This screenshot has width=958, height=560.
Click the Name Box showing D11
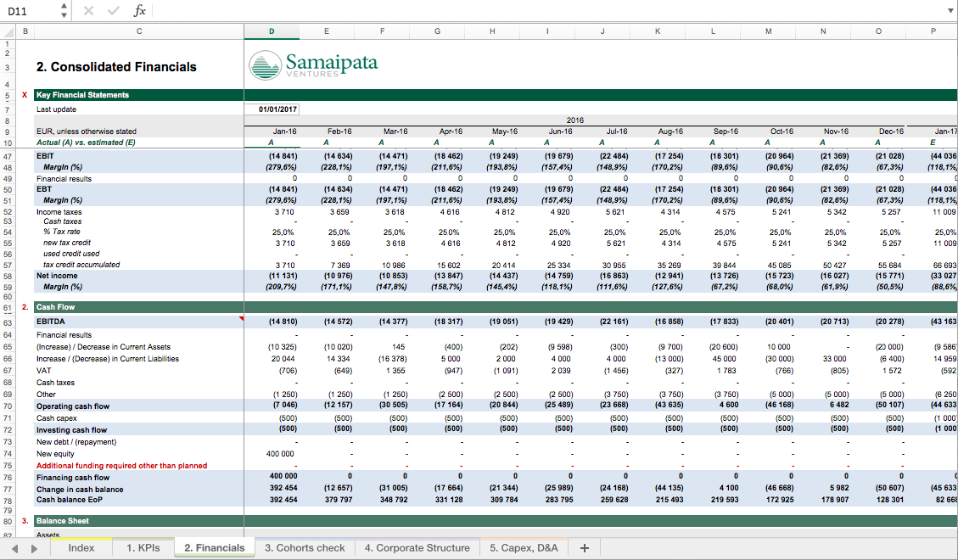[x=31, y=11]
